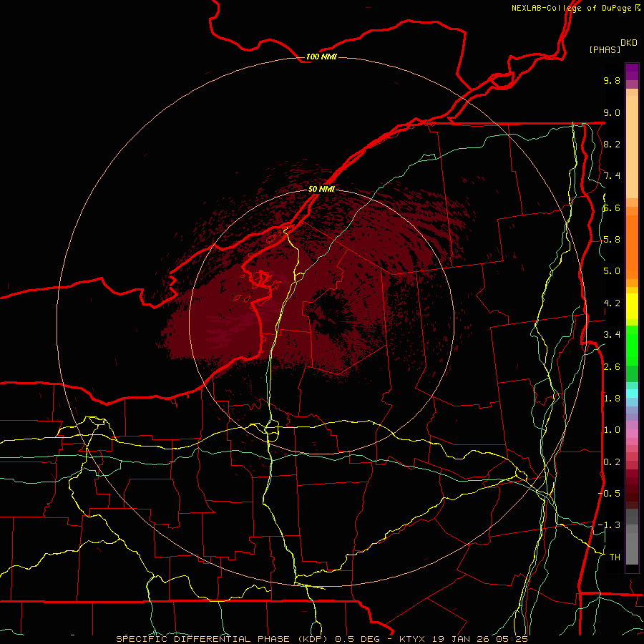
Task: Click the 7.4 value on color scale
Action: (x=612, y=176)
